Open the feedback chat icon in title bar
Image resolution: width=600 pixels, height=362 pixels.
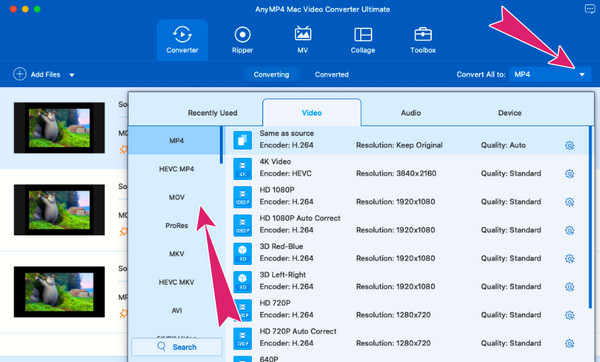(x=590, y=9)
